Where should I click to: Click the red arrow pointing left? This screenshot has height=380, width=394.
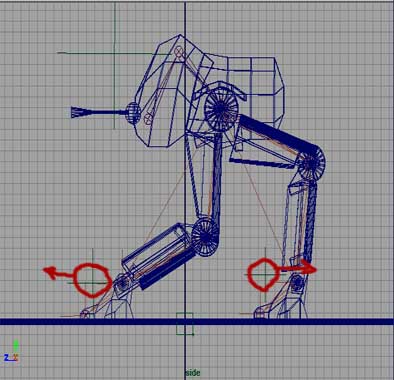coord(57,273)
